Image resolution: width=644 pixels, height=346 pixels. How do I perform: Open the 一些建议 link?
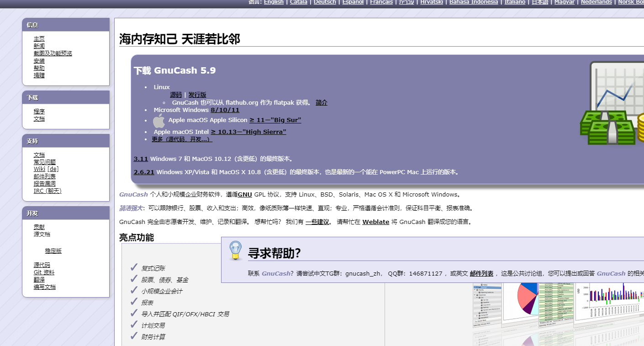click(317, 222)
